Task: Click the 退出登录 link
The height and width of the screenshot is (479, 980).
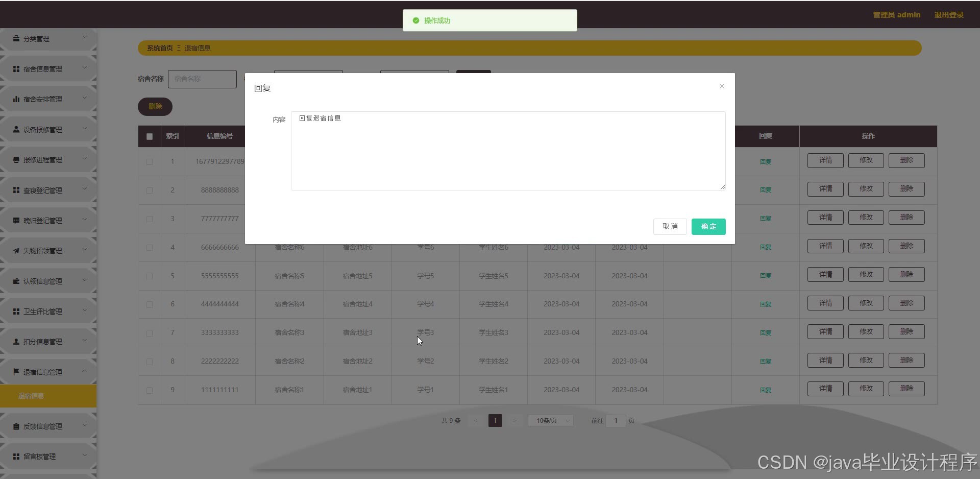Action: [949, 15]
